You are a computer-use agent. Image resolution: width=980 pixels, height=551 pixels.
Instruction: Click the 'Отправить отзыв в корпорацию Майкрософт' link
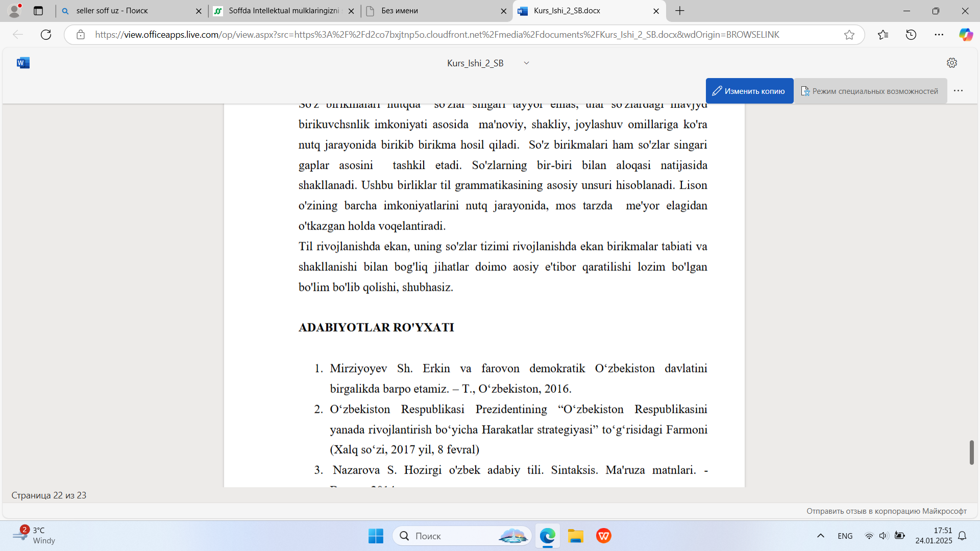887,511
